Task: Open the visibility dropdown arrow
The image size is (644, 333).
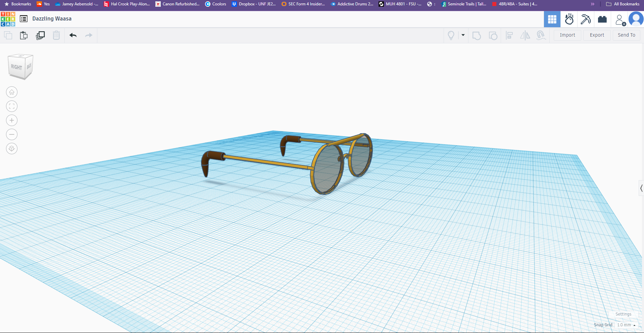Action: (x=463, y=35)
